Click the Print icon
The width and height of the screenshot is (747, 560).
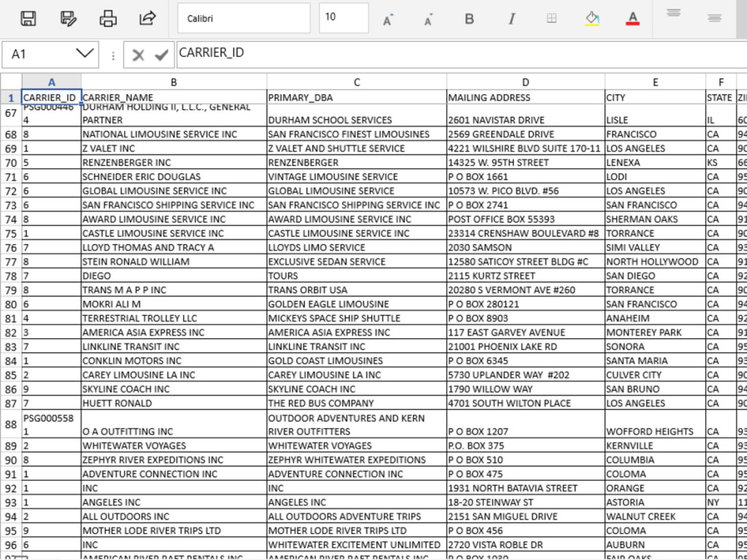[108, 19]
